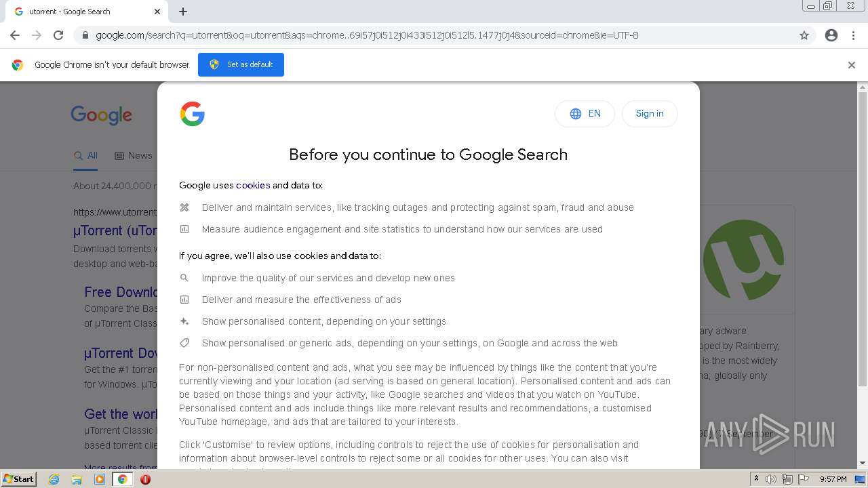Viewport: 868px width, 488px height.
Task: Open the µTorrent Dow... sublink result
Action: (121, 353)
